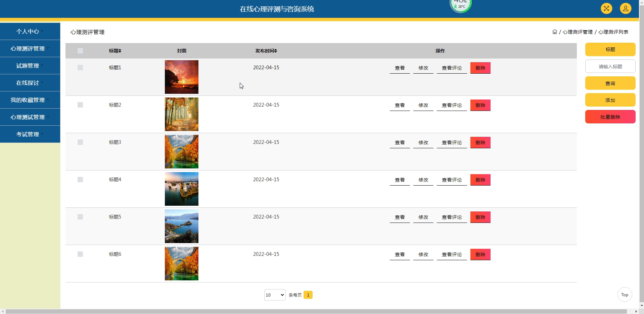Sort by the 发布时间 column sort arrows
This screenshot has height=314, width=644.
[276, 51]
